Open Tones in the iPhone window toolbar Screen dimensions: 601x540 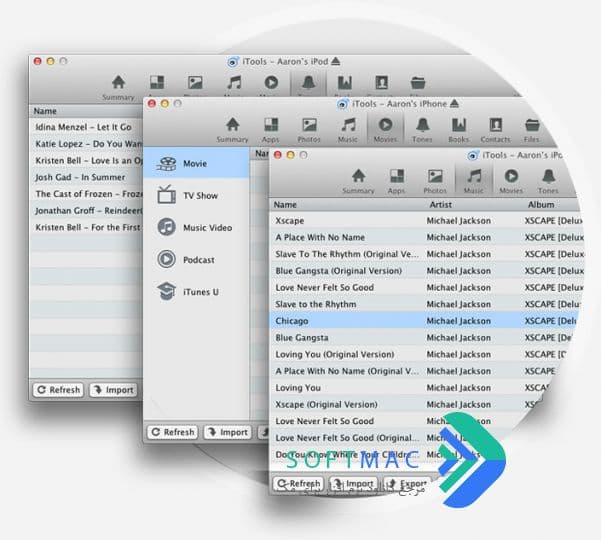pyautogui.click(x=422, y=130)
